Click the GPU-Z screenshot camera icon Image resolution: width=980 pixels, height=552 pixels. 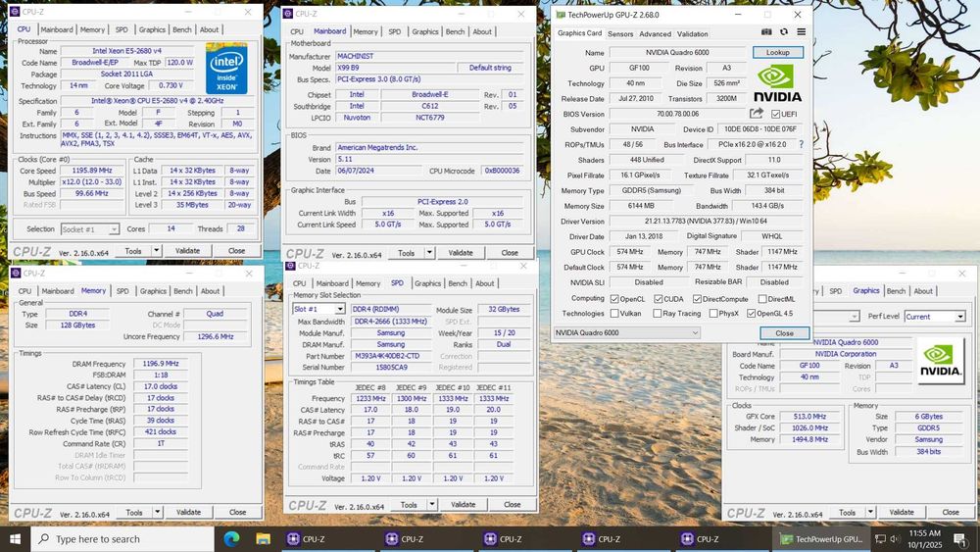pyautogui.click(x=766, y=33)
